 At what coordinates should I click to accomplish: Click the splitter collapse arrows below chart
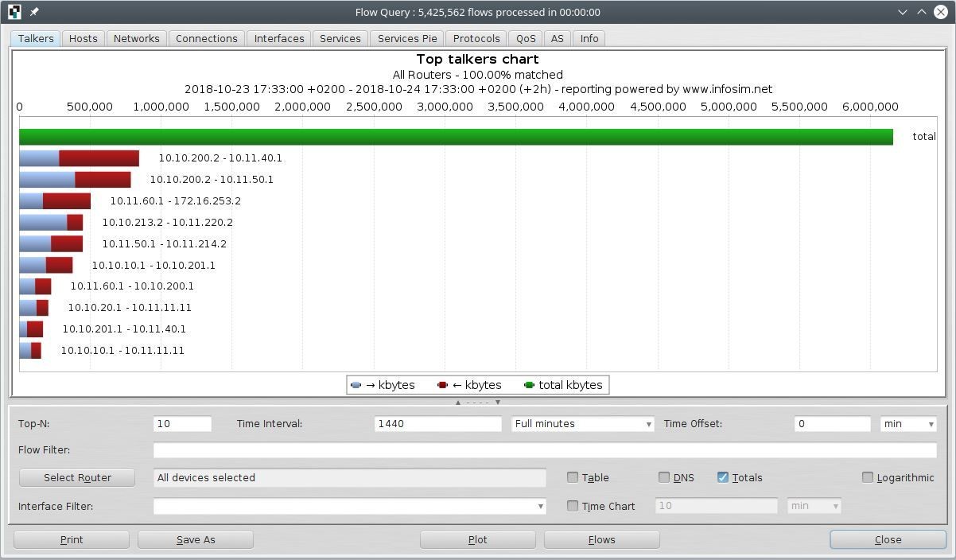click(x=477, y=402)
